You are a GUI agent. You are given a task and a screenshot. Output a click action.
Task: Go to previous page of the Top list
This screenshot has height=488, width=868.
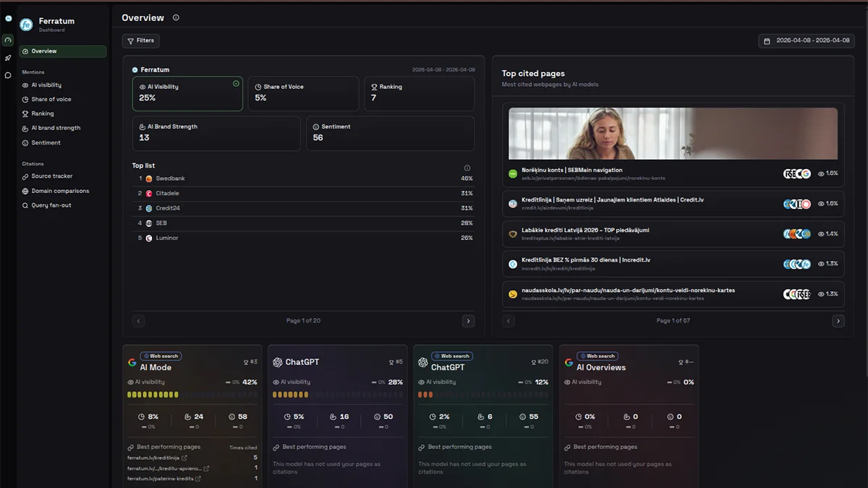(139, 321)
